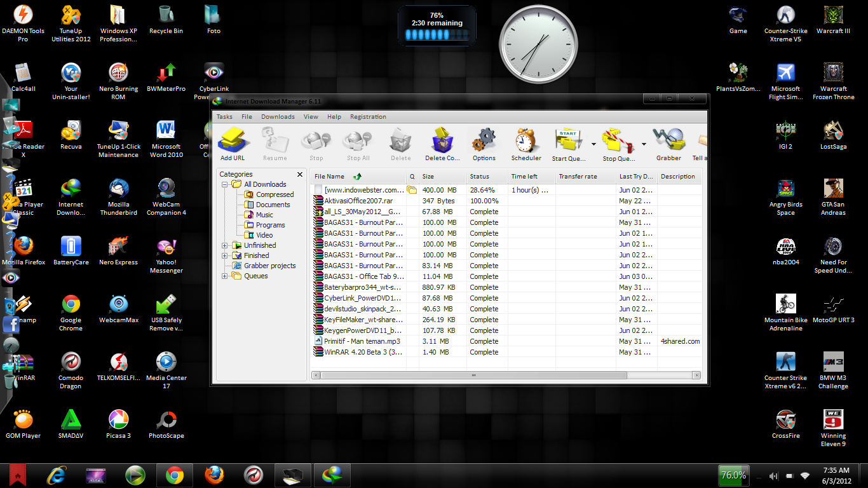Select CyberLink_PowerDVD download row

[506, 298]
